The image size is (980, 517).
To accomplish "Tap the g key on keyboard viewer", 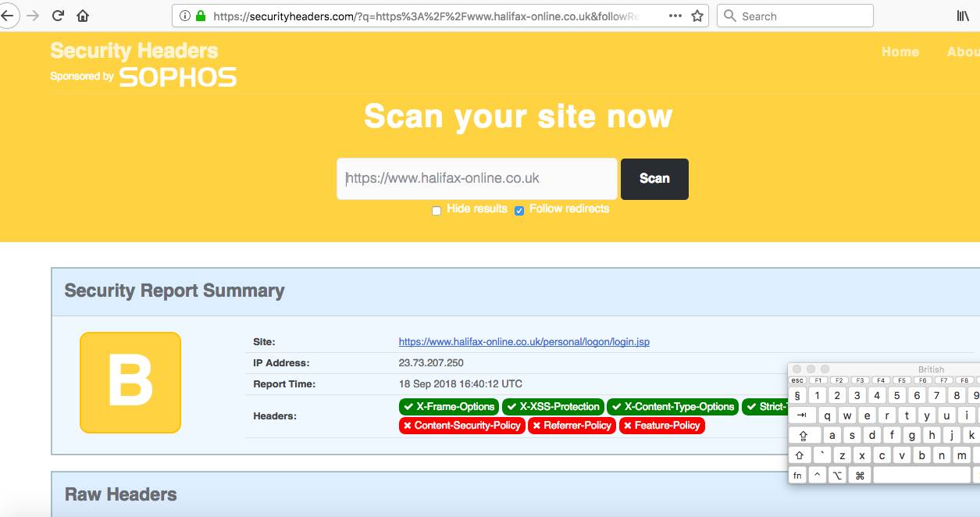I will (x=912, y=435).
